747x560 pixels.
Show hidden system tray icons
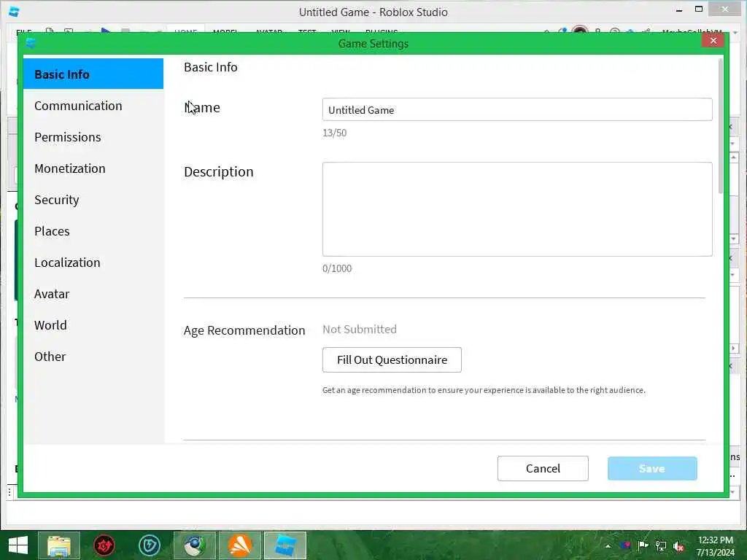point(608,546)
